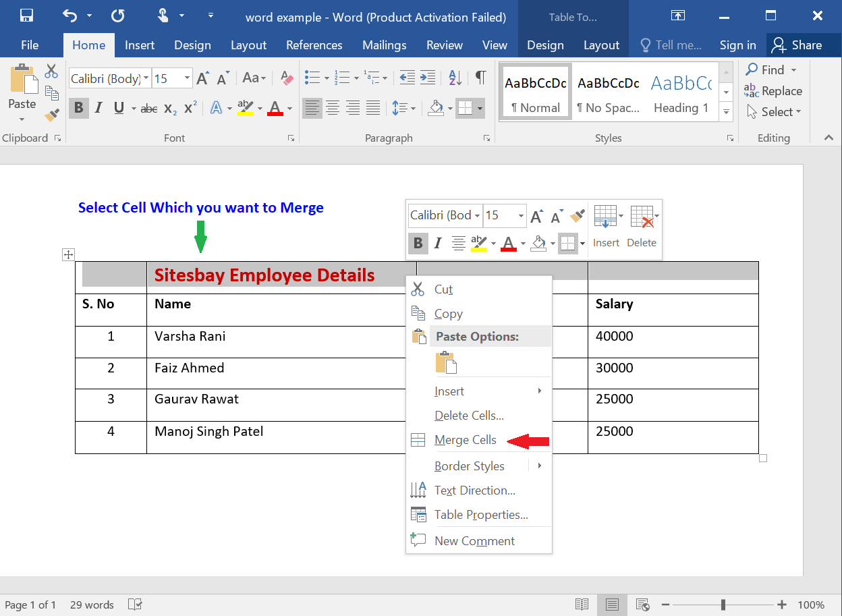Expand the Styles gallery

tap(726, 113)
